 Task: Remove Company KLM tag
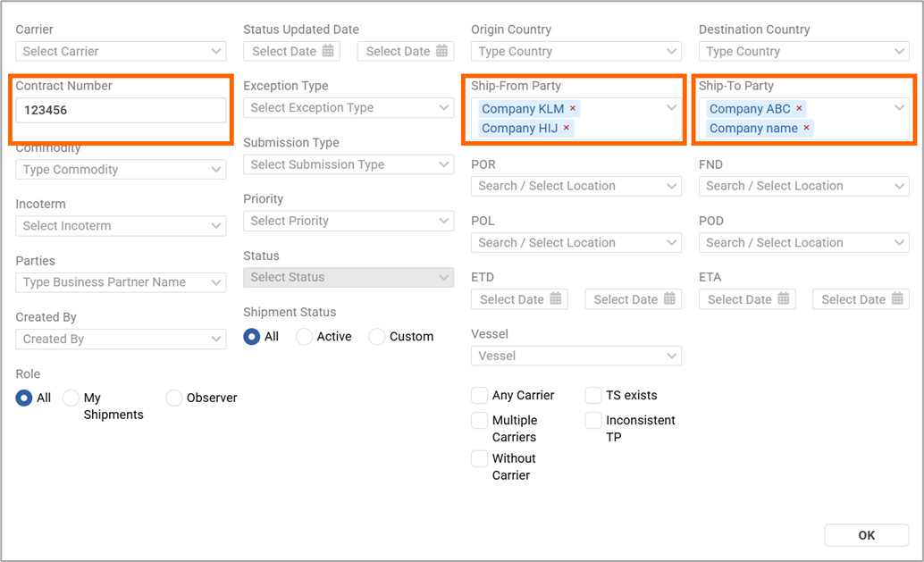[572, 108]
